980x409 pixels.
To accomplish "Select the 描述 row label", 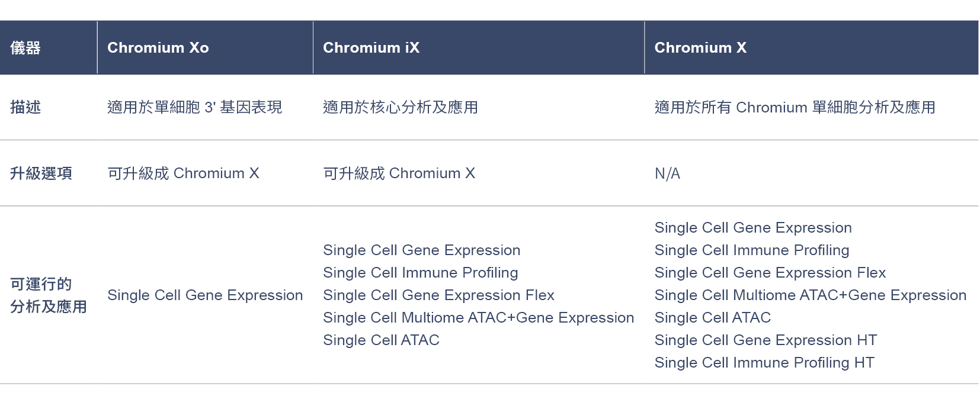I will pyautogui.click(x=25, y=107).
